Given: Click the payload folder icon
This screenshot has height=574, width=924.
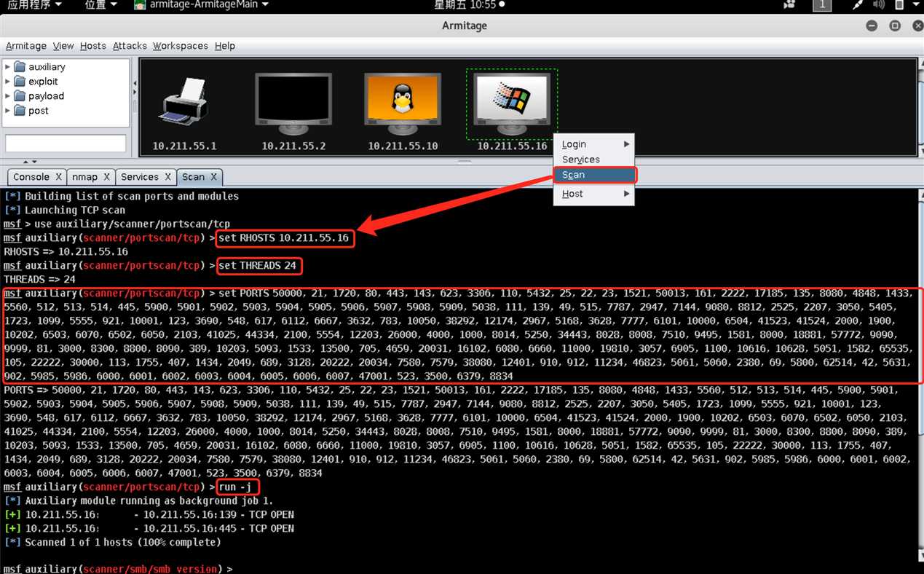Looking at the screenshot, I should point(20,96).
